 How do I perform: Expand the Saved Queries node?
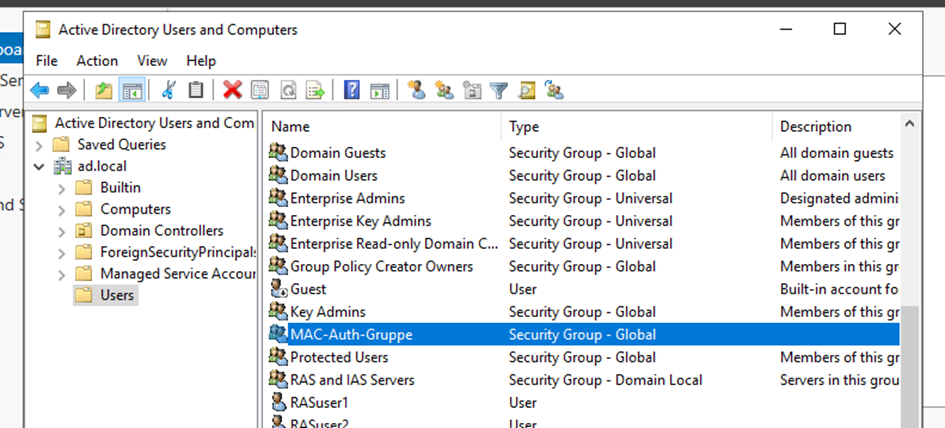(x=40, y=145)
